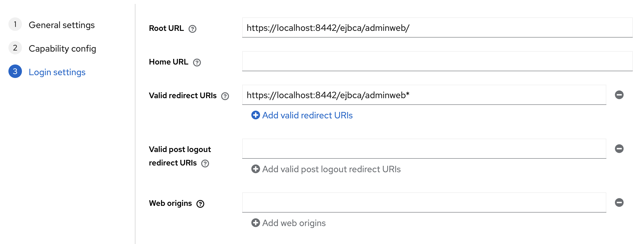
Task: Click the Valid redirect URIs help icon
Action: coord(225,96)
